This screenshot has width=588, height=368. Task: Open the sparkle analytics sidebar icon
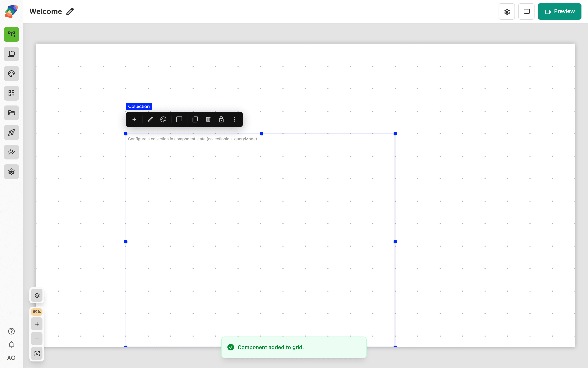click(11, 152)
